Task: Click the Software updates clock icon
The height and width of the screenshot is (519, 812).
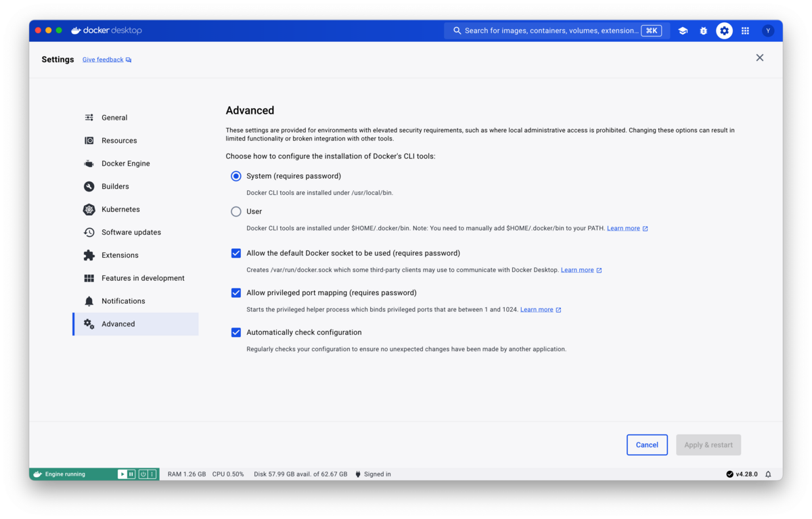Action: (x=89, y=232)
